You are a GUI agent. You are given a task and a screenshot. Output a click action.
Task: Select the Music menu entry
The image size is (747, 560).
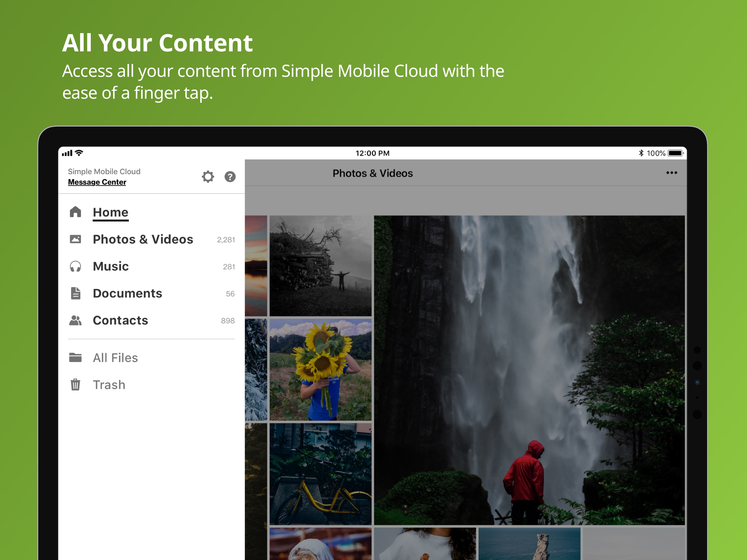[111, 267]
